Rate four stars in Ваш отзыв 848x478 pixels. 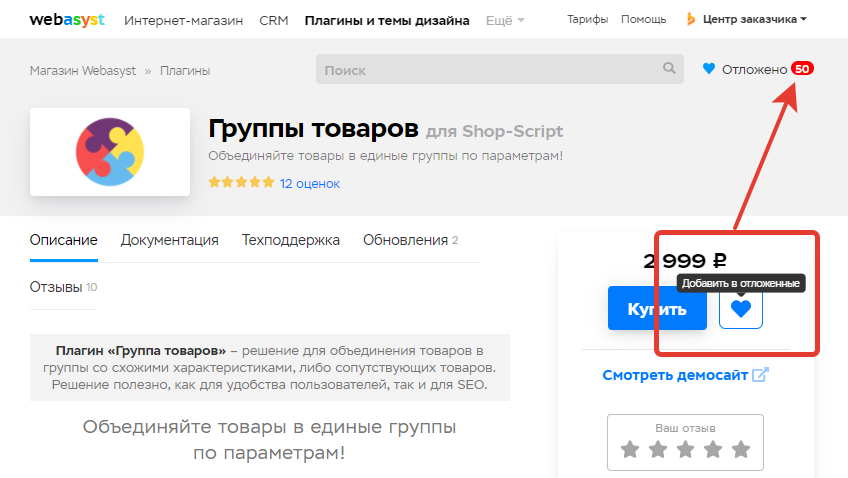click(713, 449)
